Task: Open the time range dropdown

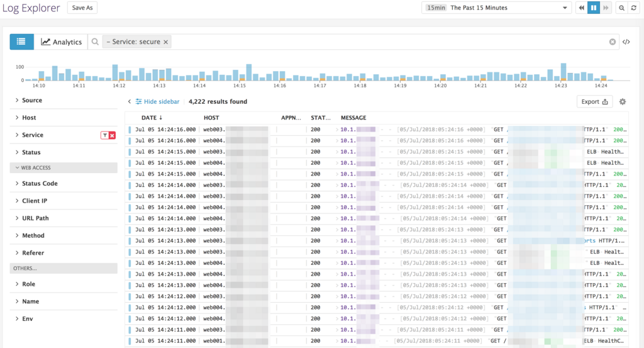Action: (496, 8)
